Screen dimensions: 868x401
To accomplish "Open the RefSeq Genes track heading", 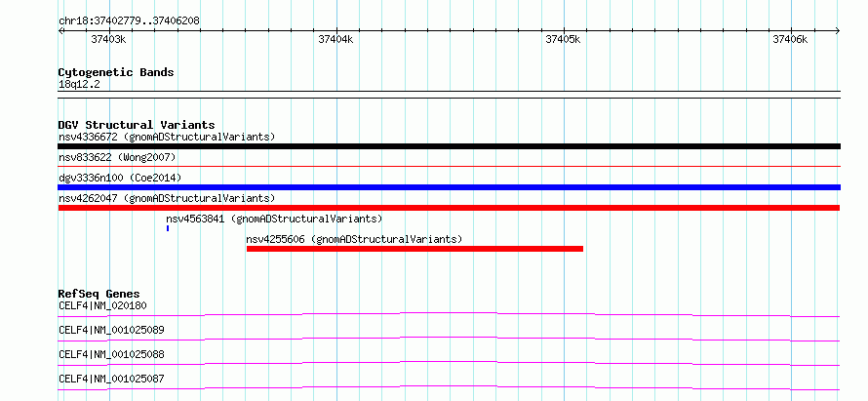I will click(99, 294).
